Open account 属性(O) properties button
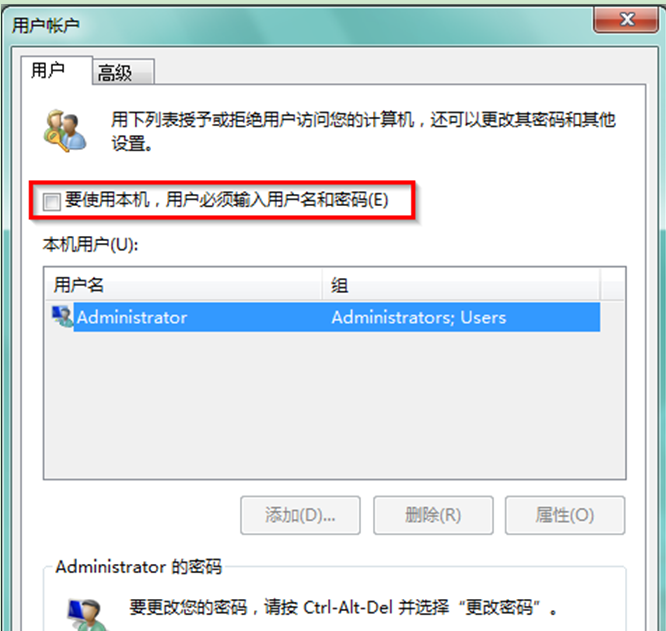The image size is (666, 631). coord(564,515)
